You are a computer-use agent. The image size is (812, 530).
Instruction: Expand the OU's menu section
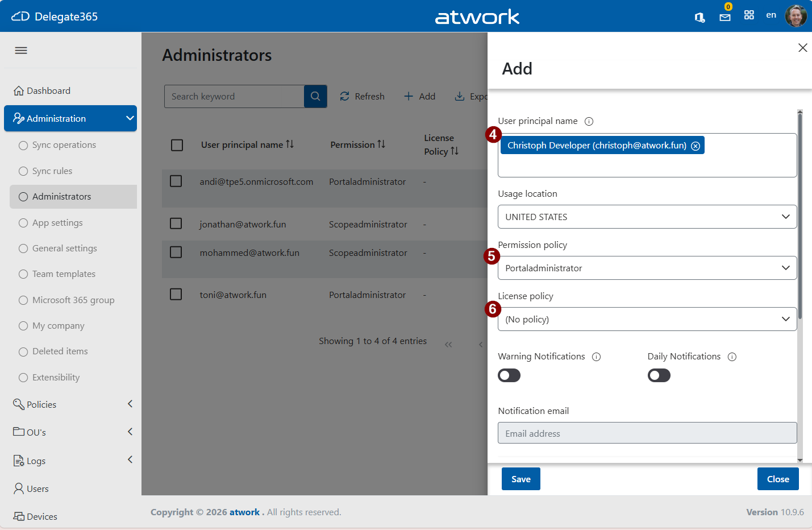[70, 432]
